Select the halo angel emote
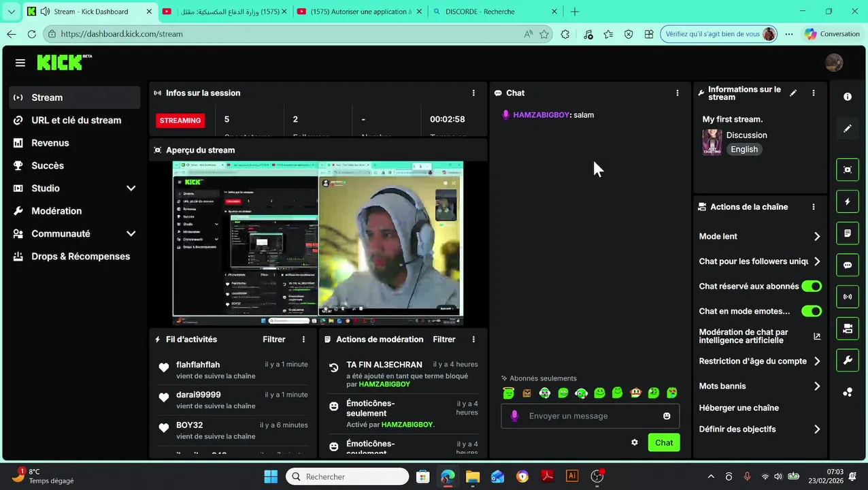The height and width of the screenshot is (490, 868). tap(508, 393)
